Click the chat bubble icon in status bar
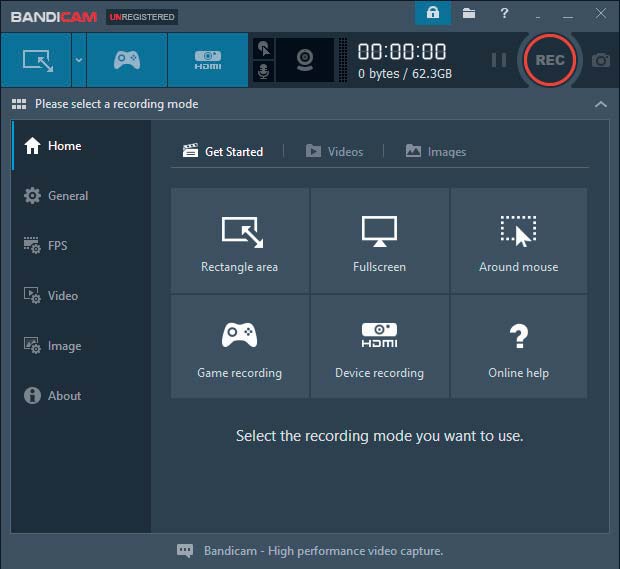This screenshot has height=569, width=620. click(x=185, y=550)
